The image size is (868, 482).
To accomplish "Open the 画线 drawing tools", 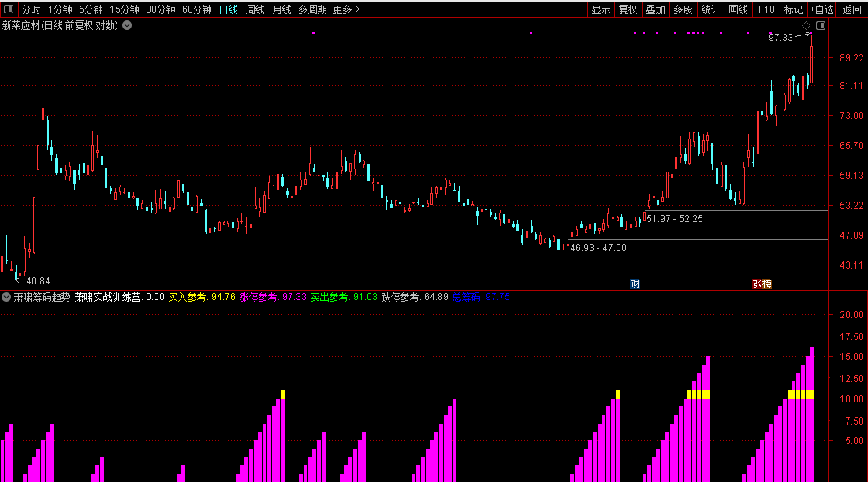I will [x=738, y=9].
